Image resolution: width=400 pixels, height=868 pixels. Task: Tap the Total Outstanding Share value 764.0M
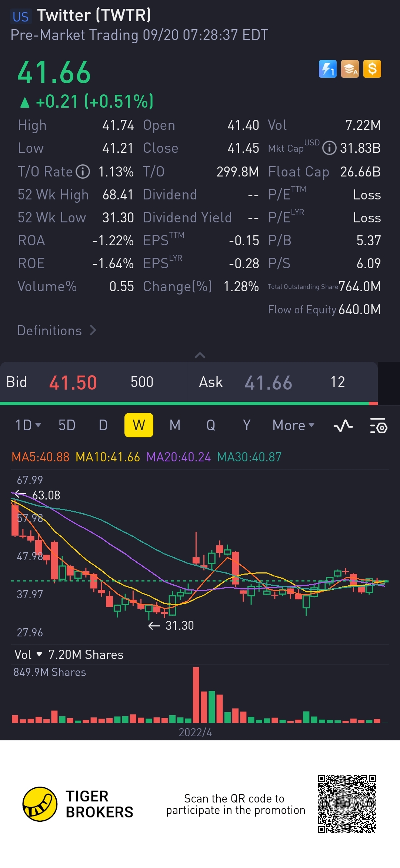click(360, 286)
